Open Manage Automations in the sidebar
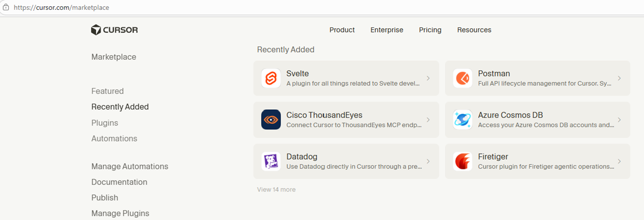This screenshot has height=220, width=644. click(130, 166)
